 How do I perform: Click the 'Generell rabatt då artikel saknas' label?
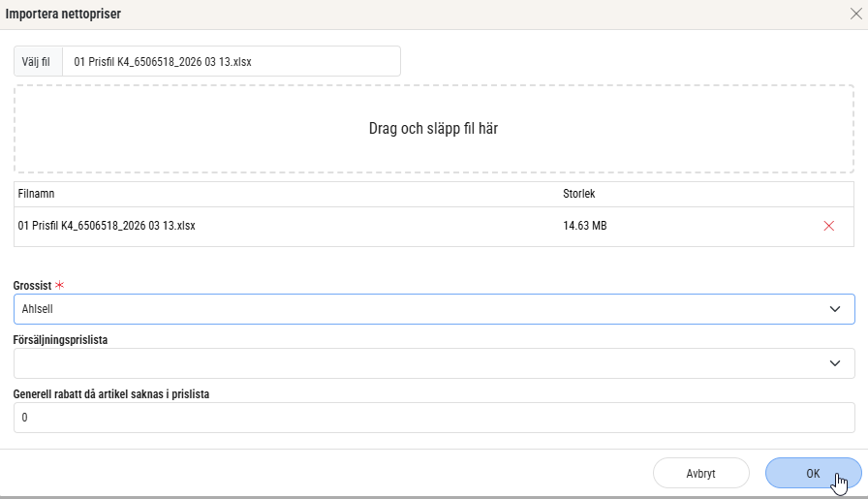click(x=111, y=394)
